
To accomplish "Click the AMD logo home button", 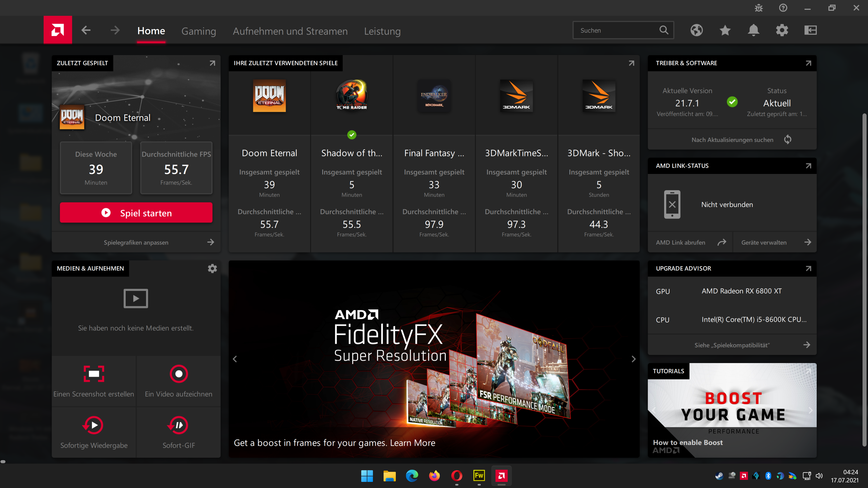I will [58, 30].
